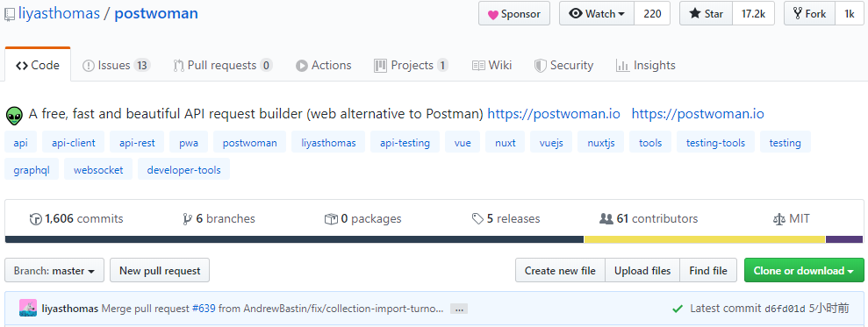Viewport: 868px width, 327px height.
Task: Switch to the Issues tab
Action: 116,65
